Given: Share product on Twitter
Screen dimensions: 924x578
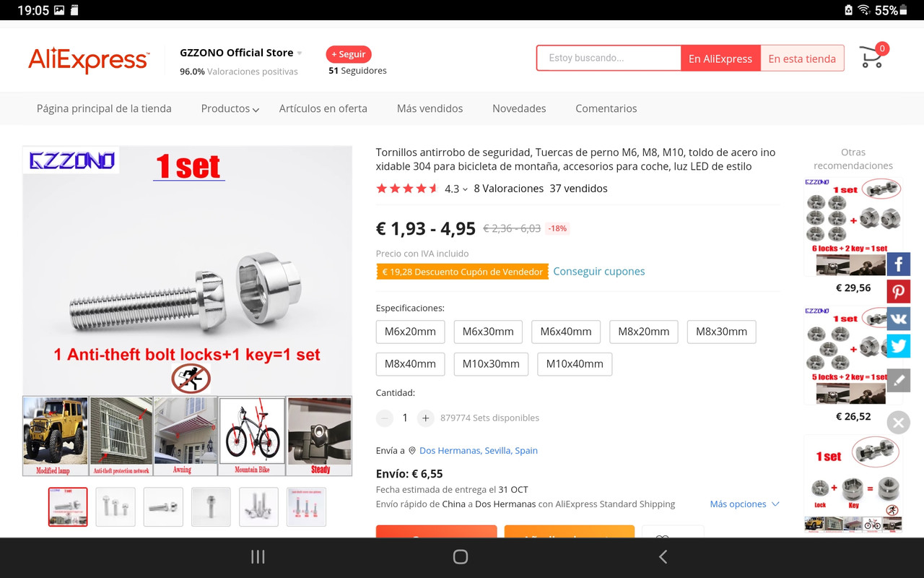Looking at the screenshot, I should (898, 346).
